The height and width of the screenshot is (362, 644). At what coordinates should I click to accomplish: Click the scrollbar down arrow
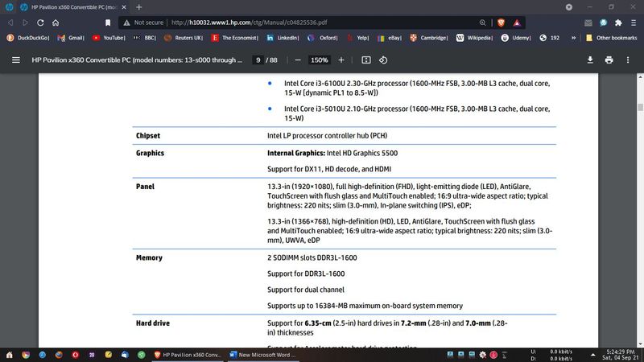click(640, 344)
